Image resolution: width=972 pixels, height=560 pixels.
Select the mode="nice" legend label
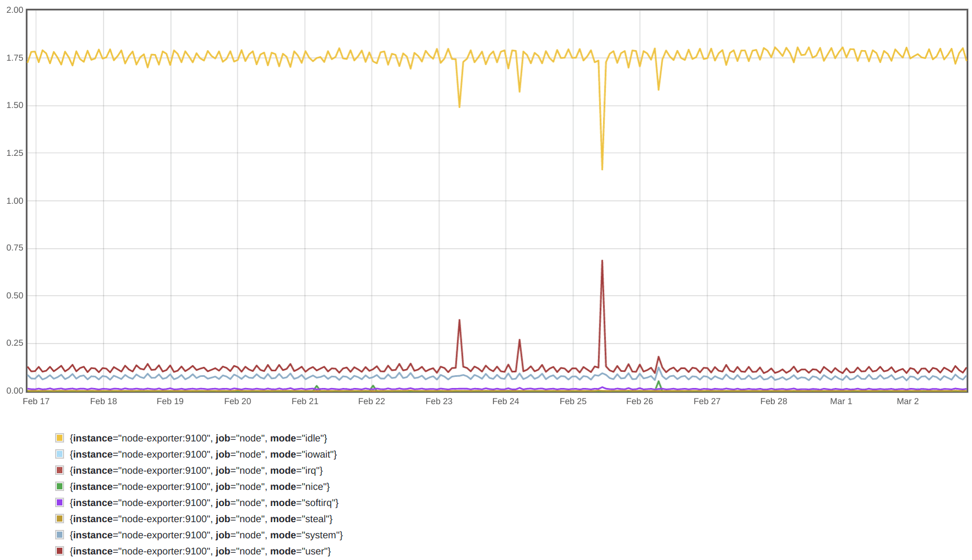pyautogui.click(x=200, y=487)
